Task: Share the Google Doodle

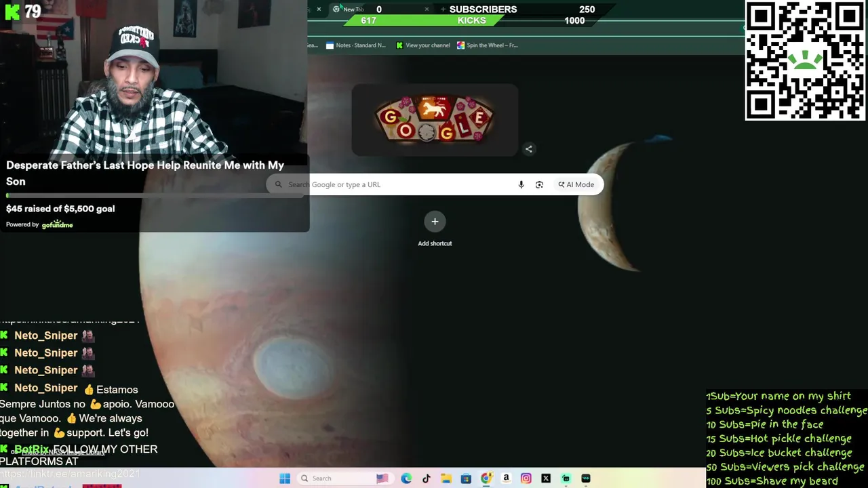Action: (x=529, y=149)
